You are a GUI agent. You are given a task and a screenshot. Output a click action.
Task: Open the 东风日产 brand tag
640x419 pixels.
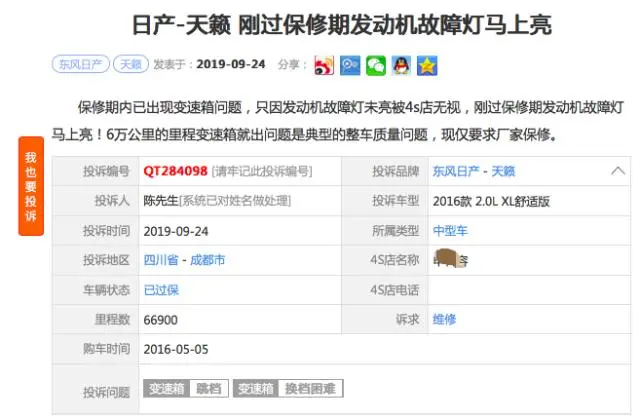click(81, 64)
